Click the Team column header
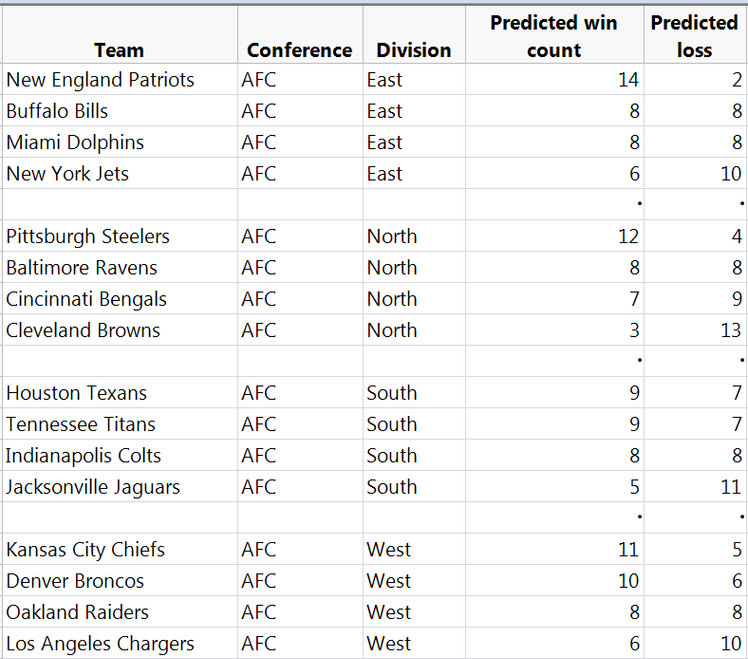 (119, 50)
